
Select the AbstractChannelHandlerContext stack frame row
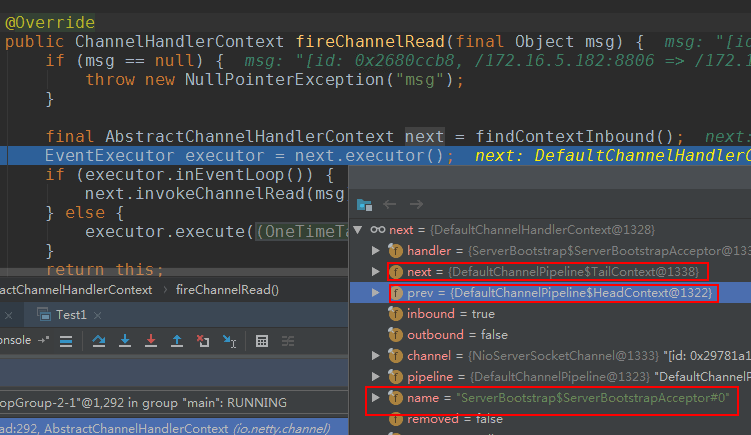click(x=174, y=428)
